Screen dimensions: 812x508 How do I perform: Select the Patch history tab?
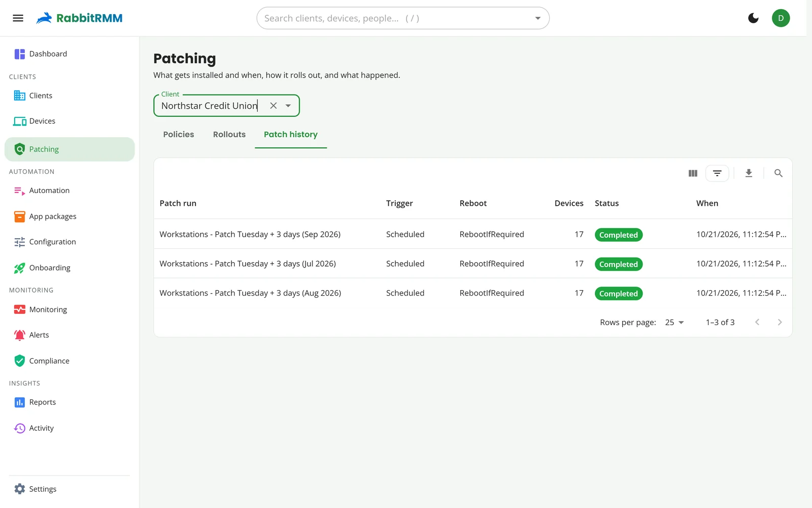291,135
